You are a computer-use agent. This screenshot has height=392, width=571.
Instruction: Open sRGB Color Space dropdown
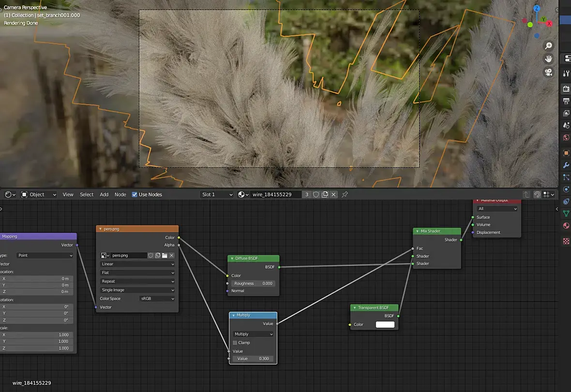[x=157, y=299]
